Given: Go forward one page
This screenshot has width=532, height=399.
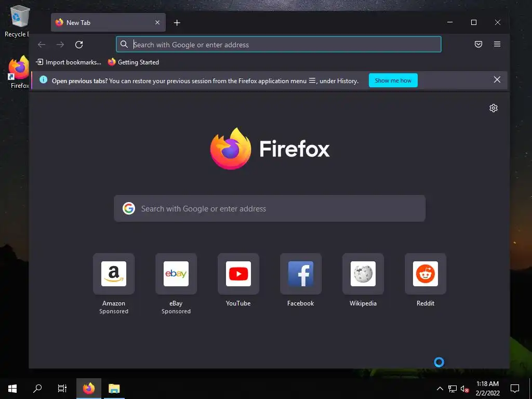Looking at the screenshot, I should [60, 45].
